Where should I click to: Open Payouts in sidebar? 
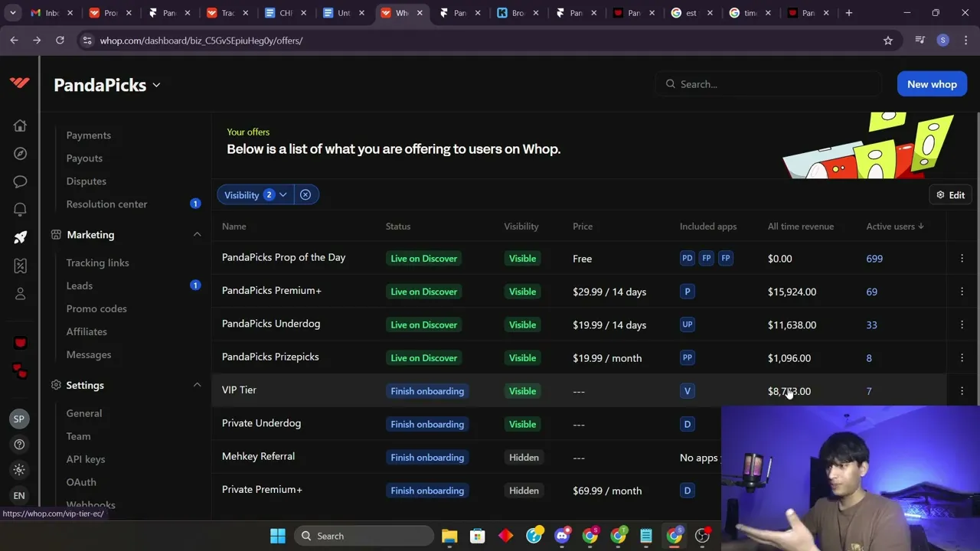[84, 158]
